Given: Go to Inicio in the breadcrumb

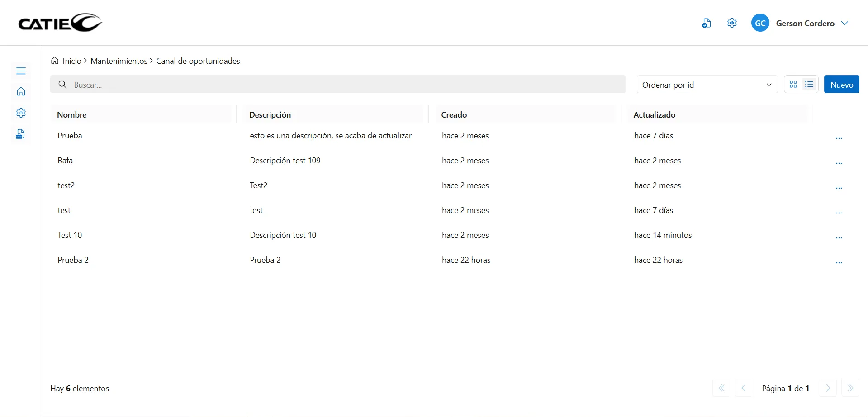Looking at the screenshot, I should click(71, 61).
